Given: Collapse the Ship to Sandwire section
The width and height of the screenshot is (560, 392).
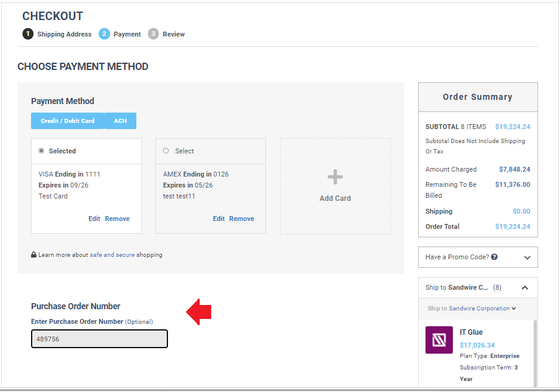Looking at the screenshot, I should (x=525, y=288).
